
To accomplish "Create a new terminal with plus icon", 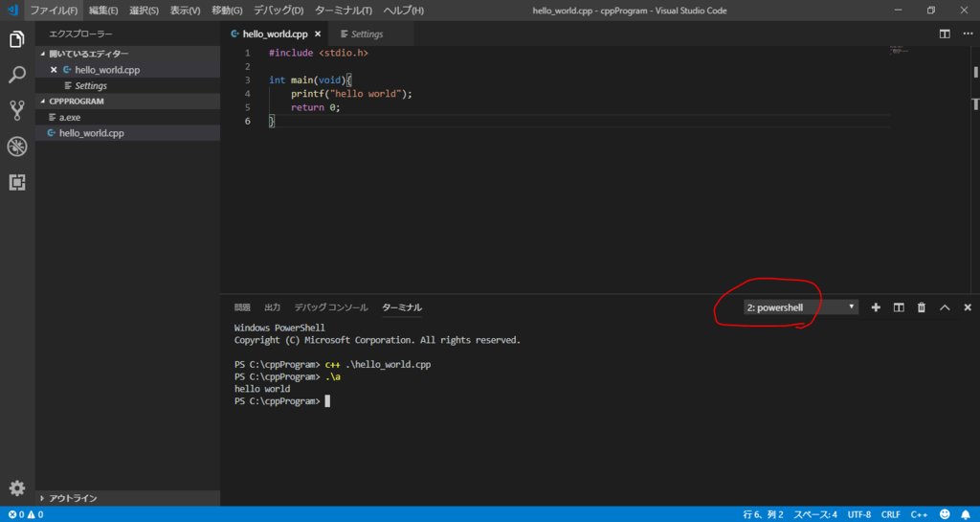I will (876, 307).
